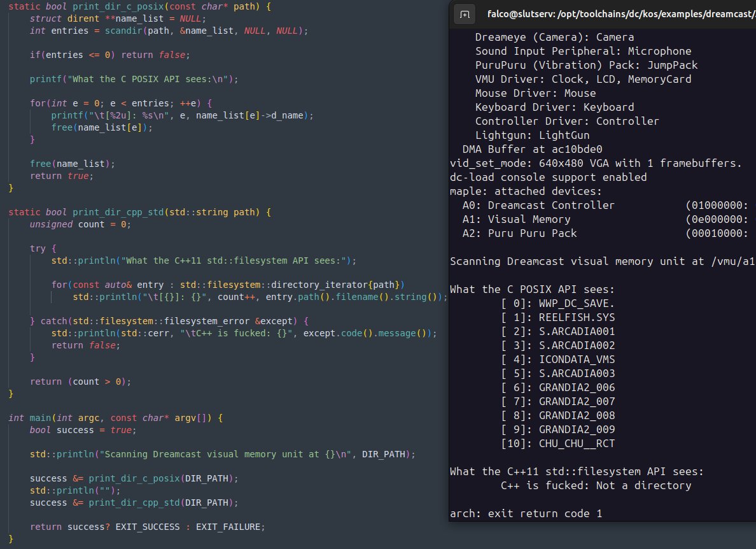Viewport: 756px width, 549px height.
Task: Click 'success &= print_dir_c_posix(DIR_PATH);' line
Action: 134,478
